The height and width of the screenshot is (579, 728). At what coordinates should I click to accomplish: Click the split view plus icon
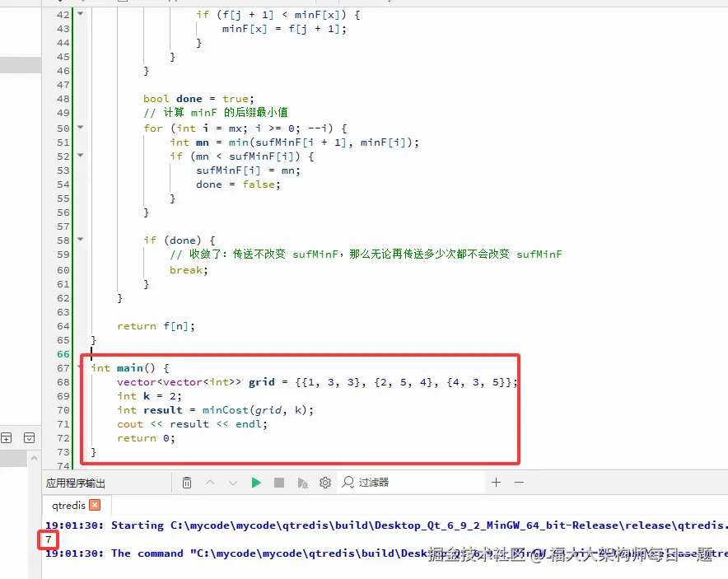[6, 438]
